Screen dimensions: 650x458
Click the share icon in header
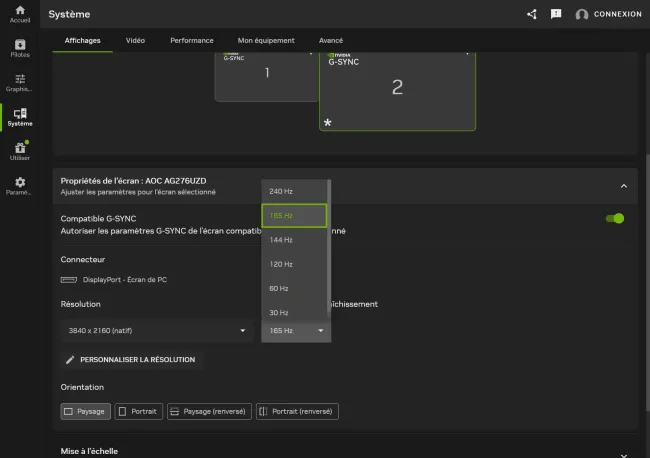[x=532, y=14]
